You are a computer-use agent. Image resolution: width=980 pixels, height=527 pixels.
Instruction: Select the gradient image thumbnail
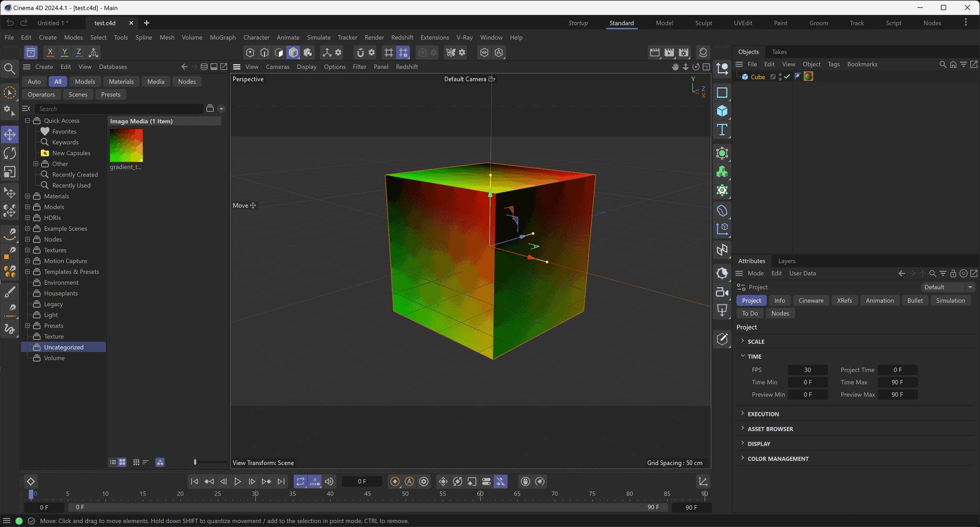126,146
